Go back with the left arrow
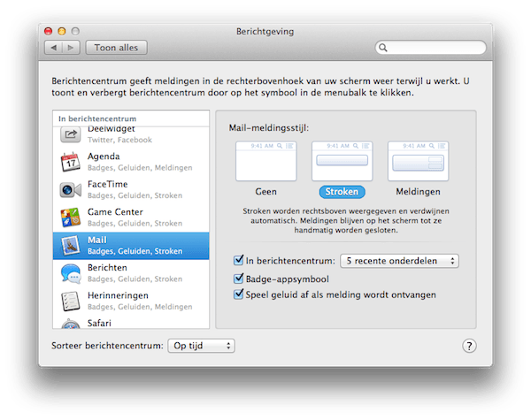531x420 pixels. pos(53,48)
